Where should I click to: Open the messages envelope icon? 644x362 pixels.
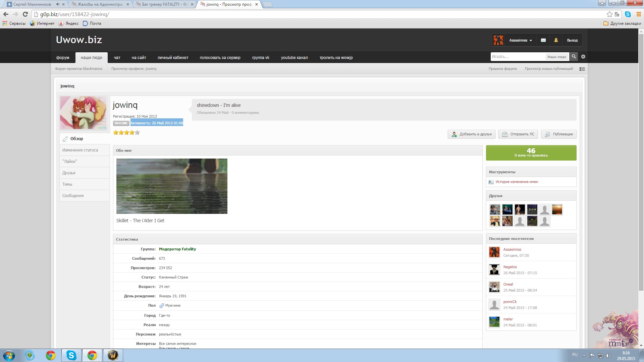(x=543, y=40)
